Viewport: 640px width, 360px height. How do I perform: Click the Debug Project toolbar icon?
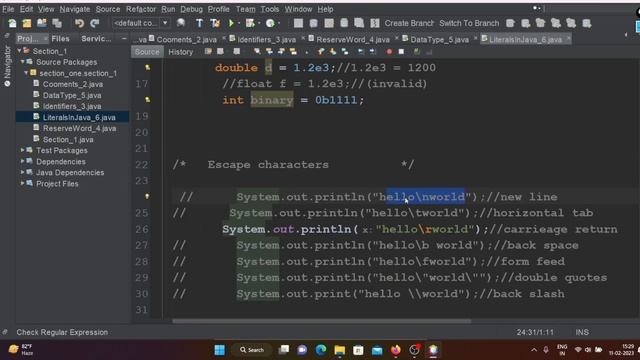[250, 23]
